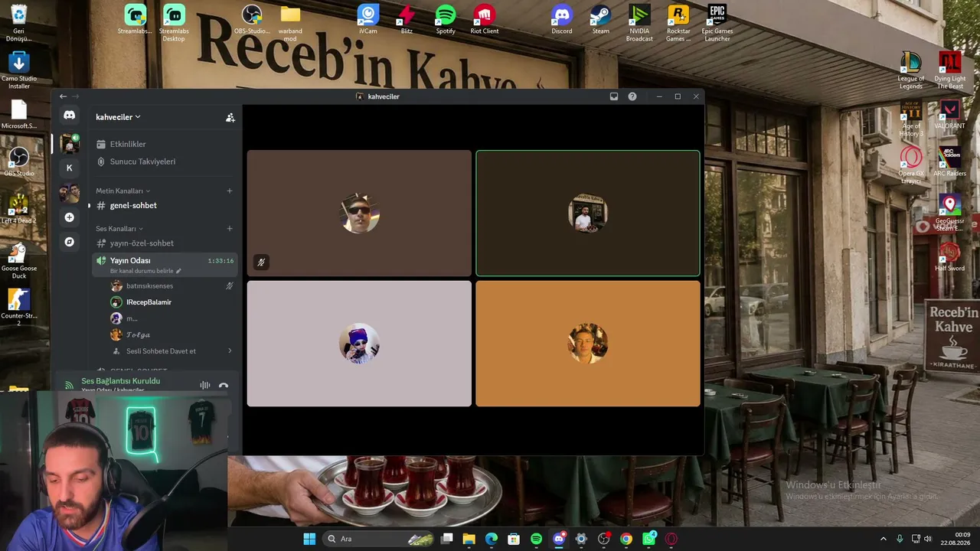
Task: Go back with the Discord back arrow
Action: (x=63, y=96)
